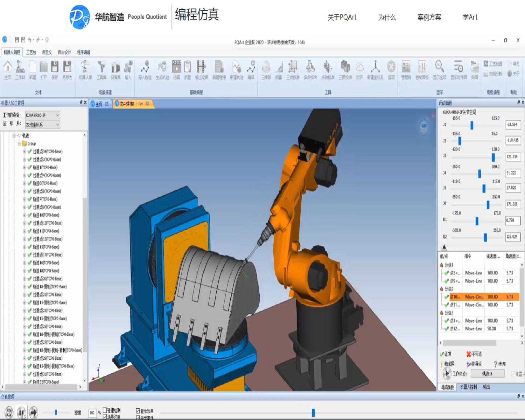525x420 pixels.
Task: Toggle the 显示效果 display effect checkbox
Action: 138,411
